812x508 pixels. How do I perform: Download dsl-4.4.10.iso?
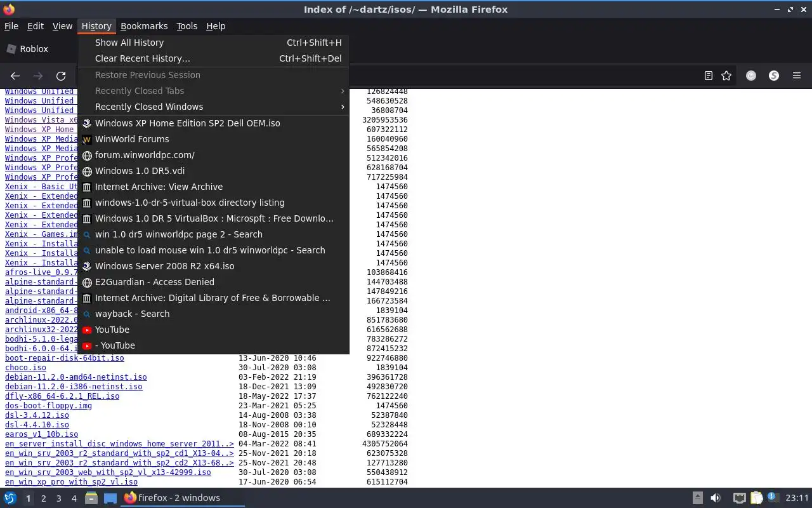point(37,425)
